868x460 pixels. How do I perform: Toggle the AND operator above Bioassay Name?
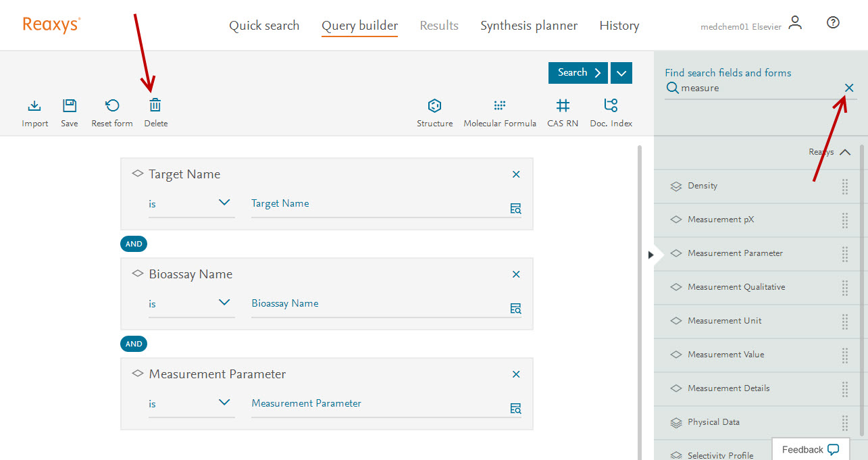tap(134, 244)
